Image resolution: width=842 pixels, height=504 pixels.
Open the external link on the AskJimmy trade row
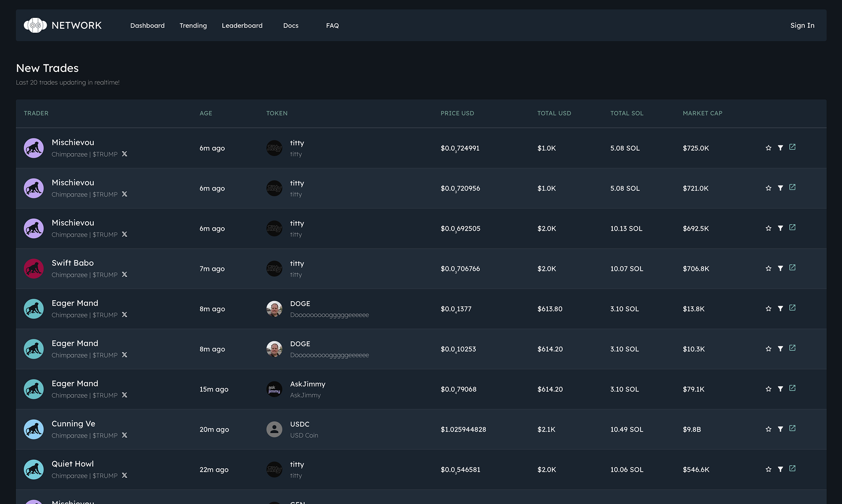click(792, 388)
